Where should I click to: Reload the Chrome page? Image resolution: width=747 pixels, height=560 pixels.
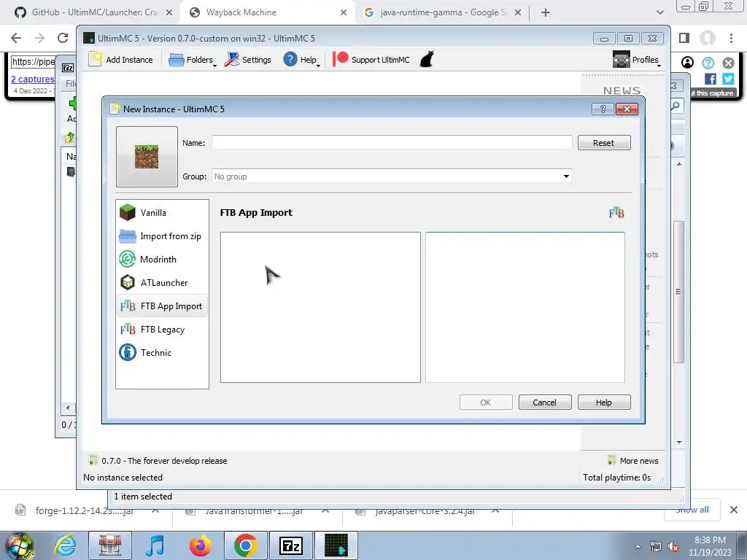(x=63, y=38)
